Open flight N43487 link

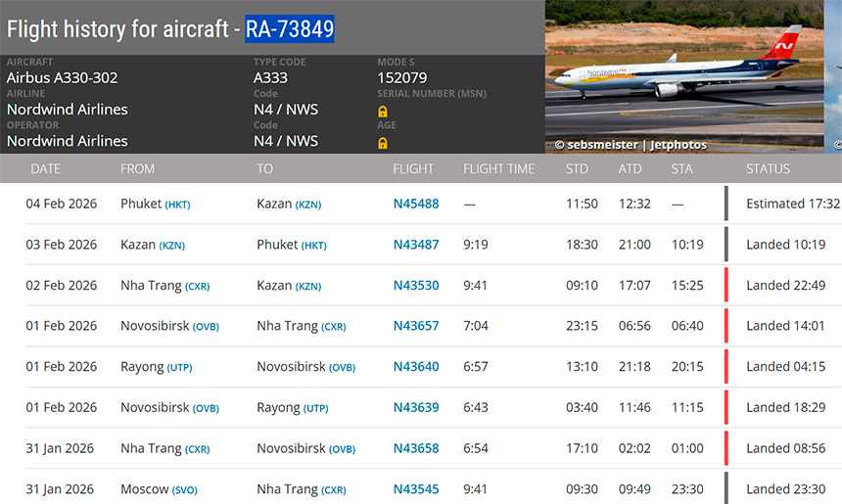point(416,245)
